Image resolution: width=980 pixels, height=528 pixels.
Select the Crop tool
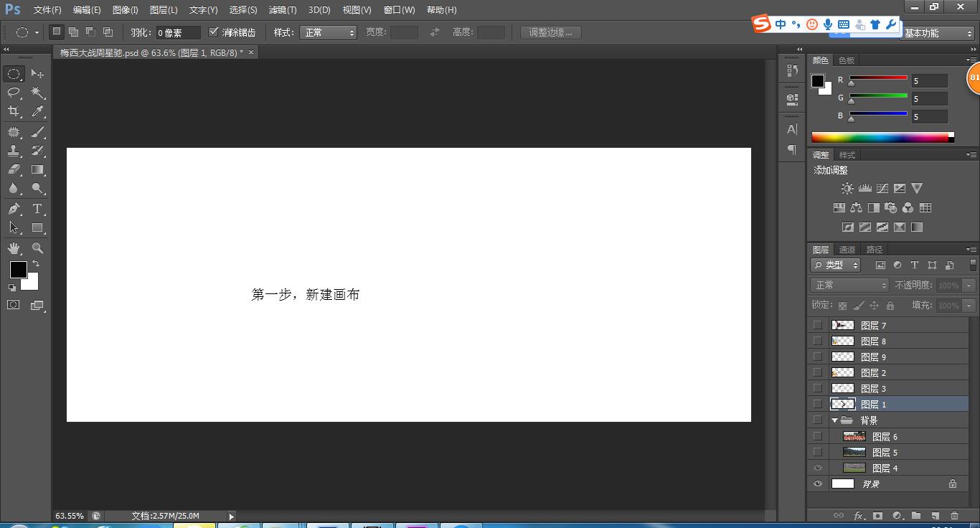14,111
